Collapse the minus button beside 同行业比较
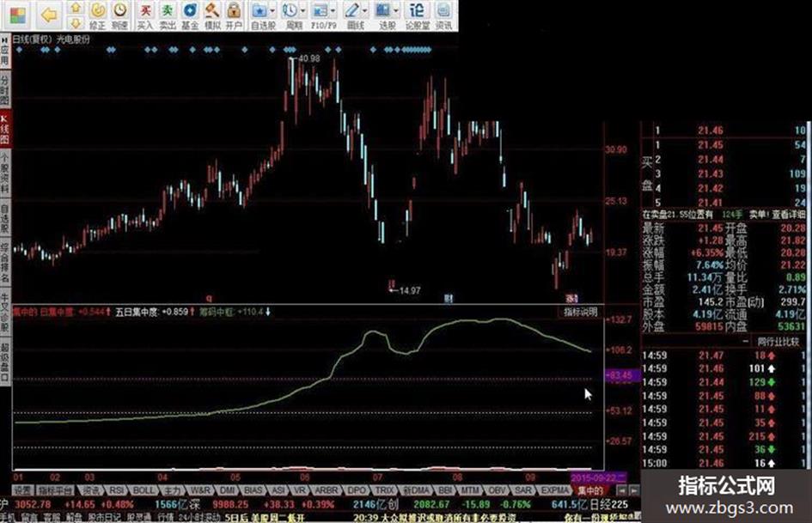The height and width of the screenshot is (523, 812). click(x=745, y=341)
